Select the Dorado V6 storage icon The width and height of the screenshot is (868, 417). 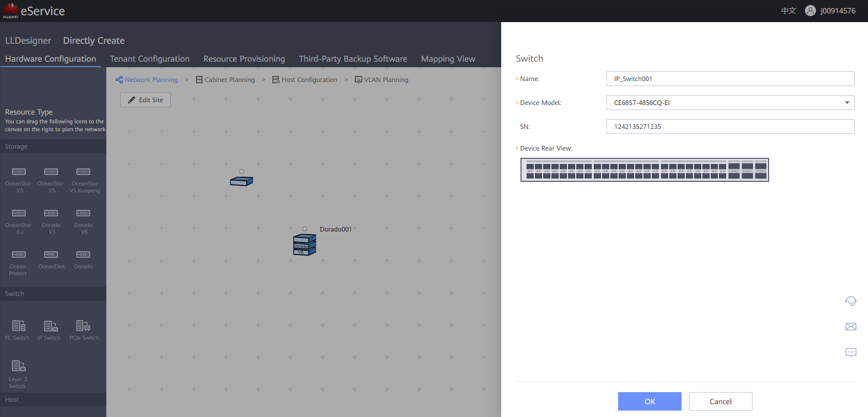click(83, 213)
